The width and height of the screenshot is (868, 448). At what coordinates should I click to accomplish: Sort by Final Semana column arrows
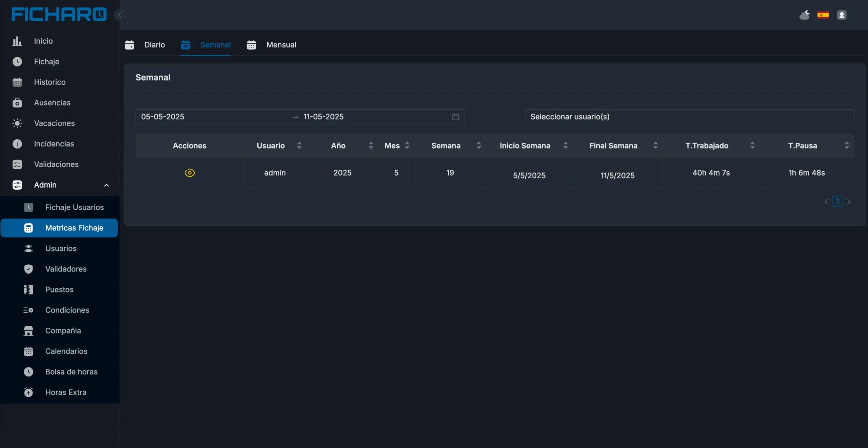[x=655, y=146]
